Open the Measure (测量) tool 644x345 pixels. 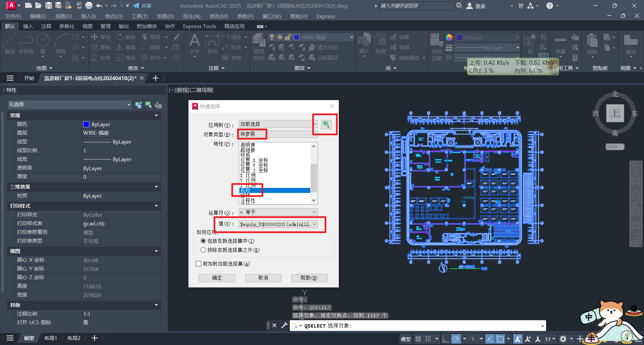[560, 44]
